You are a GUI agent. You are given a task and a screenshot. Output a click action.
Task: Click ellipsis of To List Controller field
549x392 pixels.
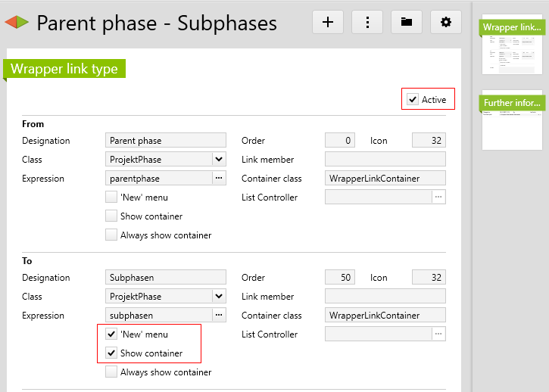click(438, 334)
